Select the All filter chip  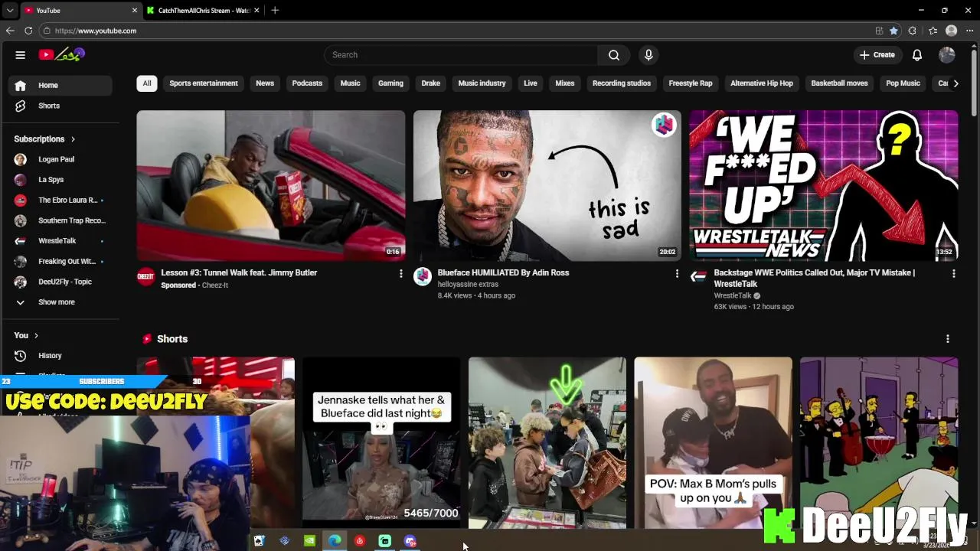[147, 83]
